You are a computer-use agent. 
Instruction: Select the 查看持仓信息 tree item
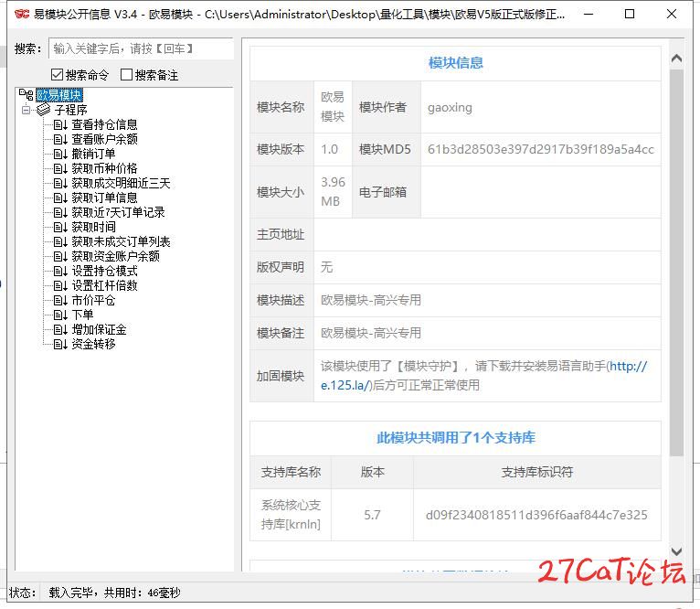click(x=104, y=124)
